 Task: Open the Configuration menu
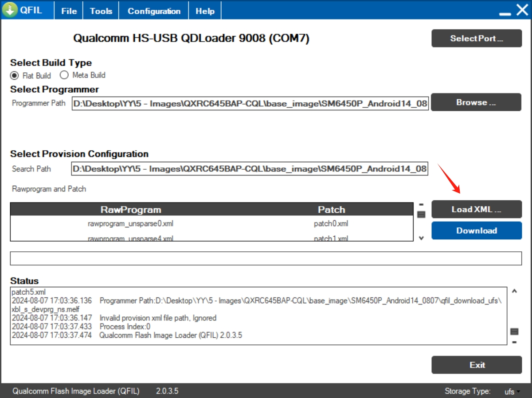[x=154, y=11]
